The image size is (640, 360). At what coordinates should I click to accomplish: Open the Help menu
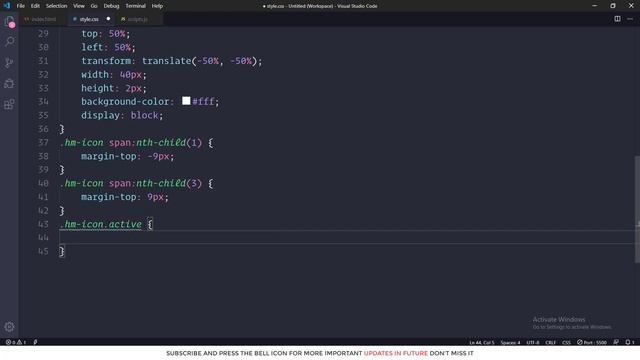pyautogui.click(x=157, y=6)
